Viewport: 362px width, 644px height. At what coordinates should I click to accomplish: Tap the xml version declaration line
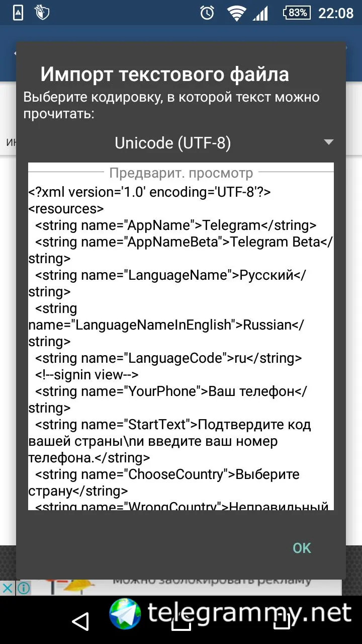coord(150,192)
